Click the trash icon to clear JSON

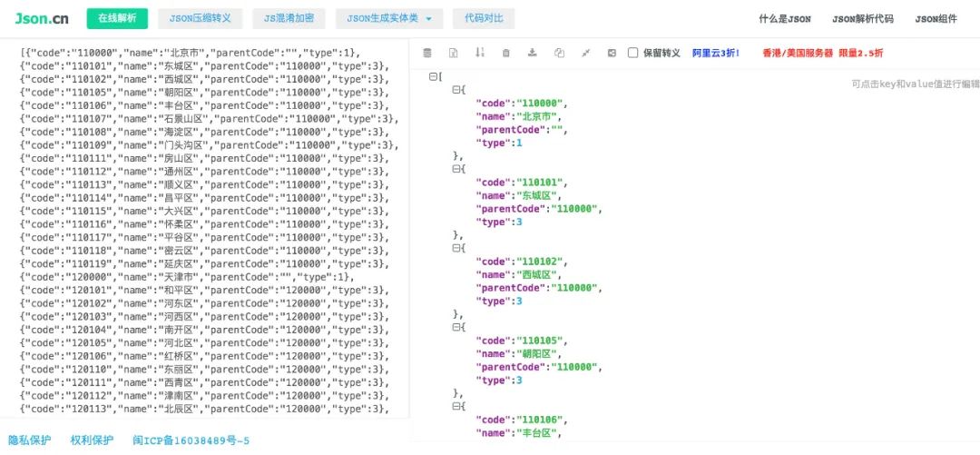click(506, 54)
